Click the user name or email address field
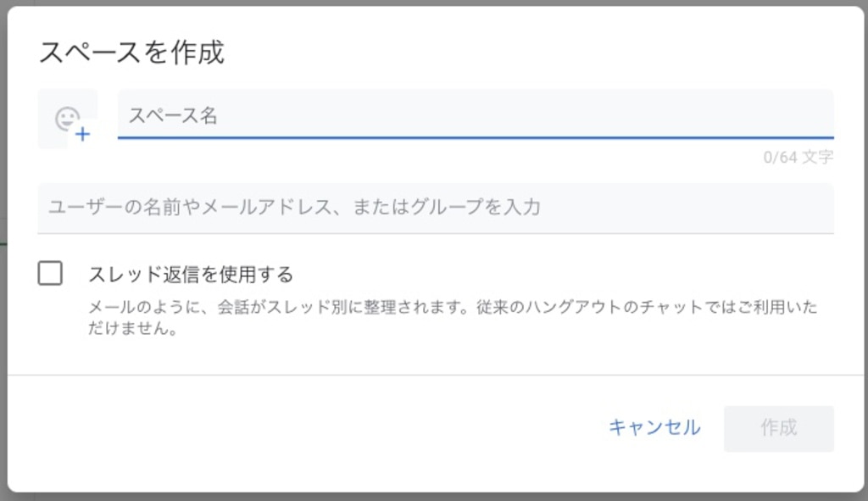Screen dimensions: 868x501 pyautogui.click(x=435, y=208)
